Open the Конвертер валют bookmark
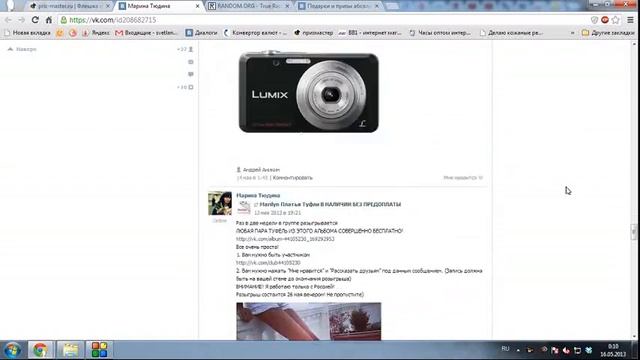The height and width of the screenshot is (360, 640). coord(255,33)
